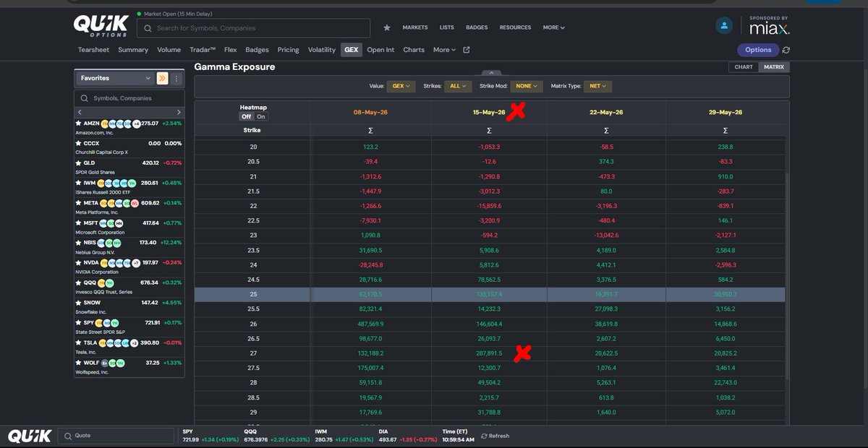Click the Search for Symbols, Companies field

pyautogui.click(x=253, y=28)
